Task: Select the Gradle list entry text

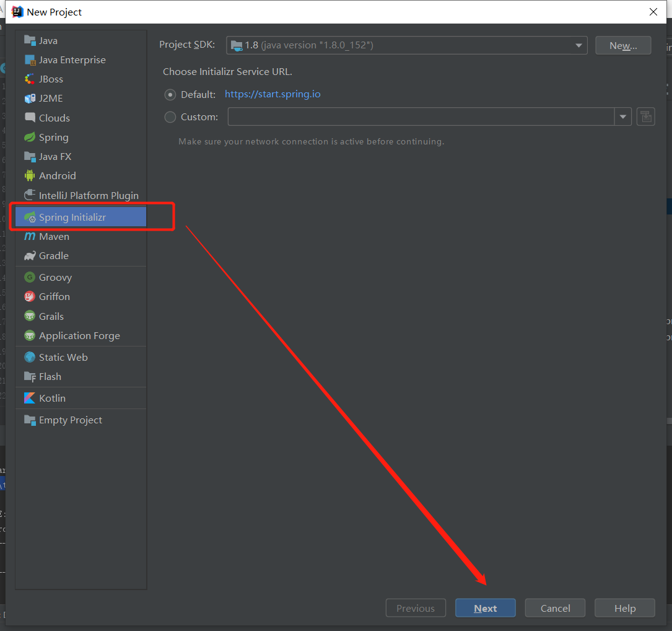Action: 53,255
